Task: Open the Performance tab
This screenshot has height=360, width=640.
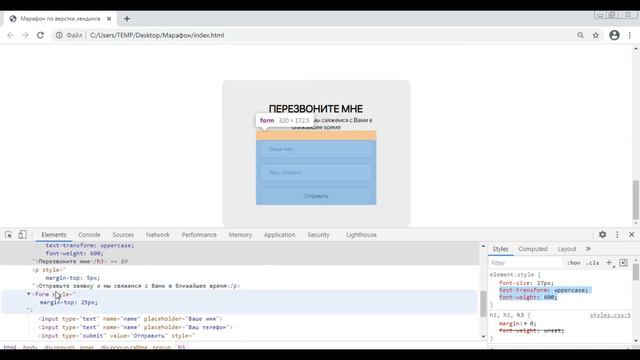Action: point(199,235)
